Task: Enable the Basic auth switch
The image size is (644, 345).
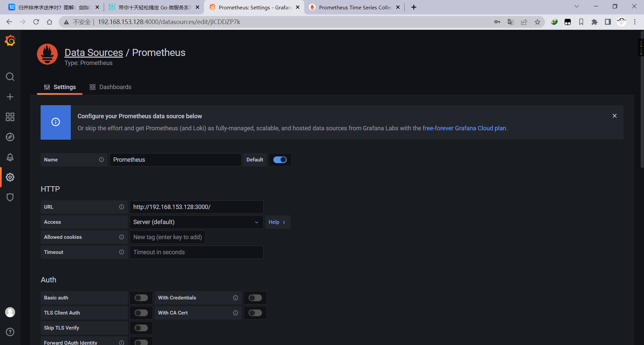Action: click(x=141, y=298)
